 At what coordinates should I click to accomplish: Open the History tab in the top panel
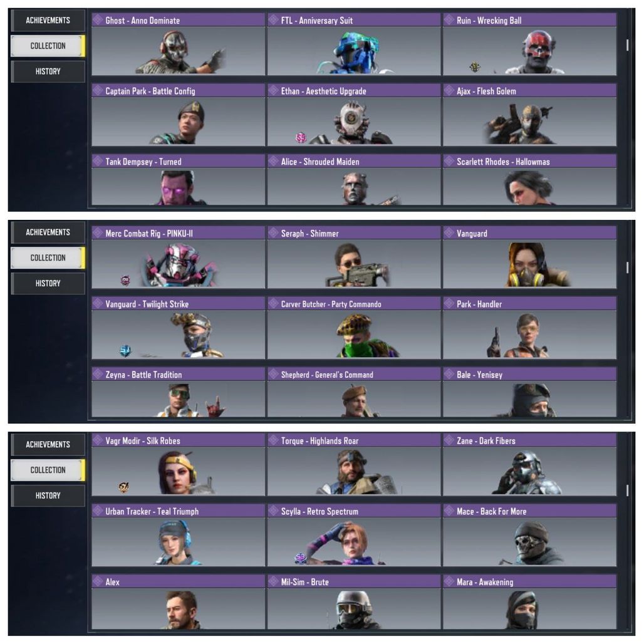pos(48,71)
